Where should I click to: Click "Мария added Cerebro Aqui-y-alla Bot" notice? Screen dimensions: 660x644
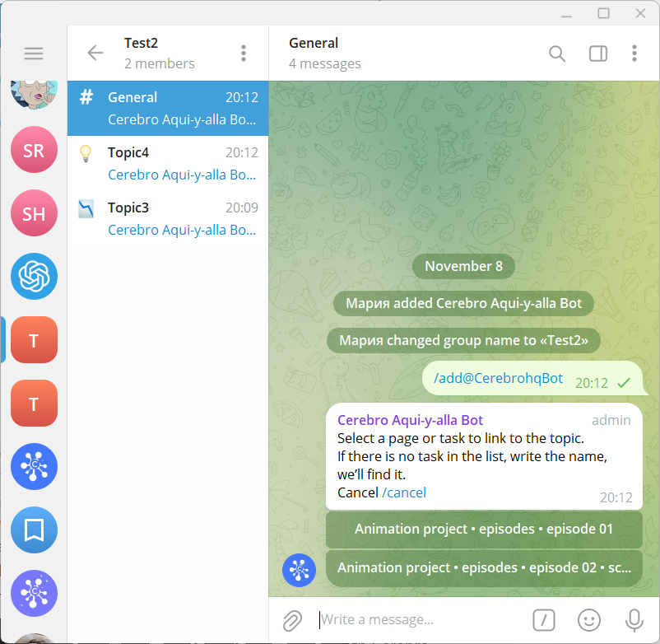point(463,303)
